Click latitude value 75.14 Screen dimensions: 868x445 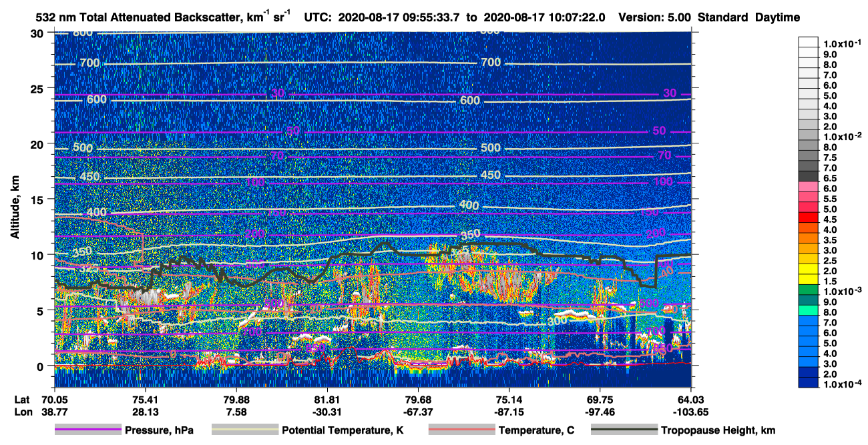tap(509, 399)
